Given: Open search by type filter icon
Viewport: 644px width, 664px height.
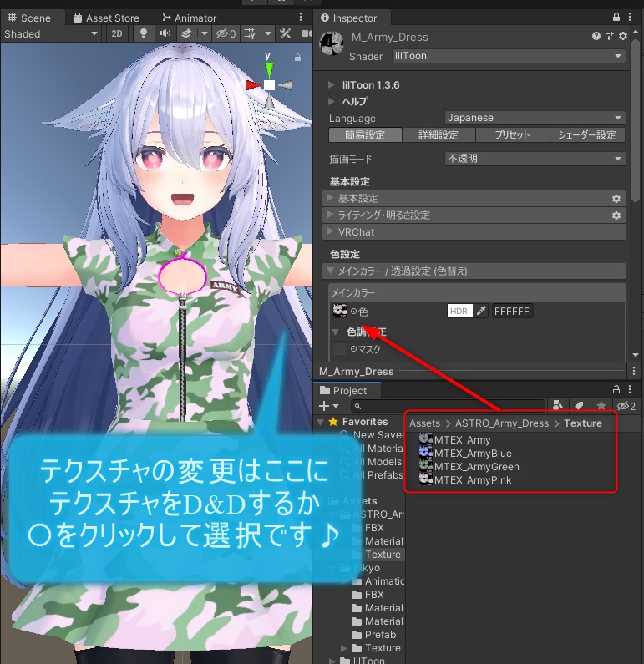Looking at the screenshot, I should pos(557,406).
